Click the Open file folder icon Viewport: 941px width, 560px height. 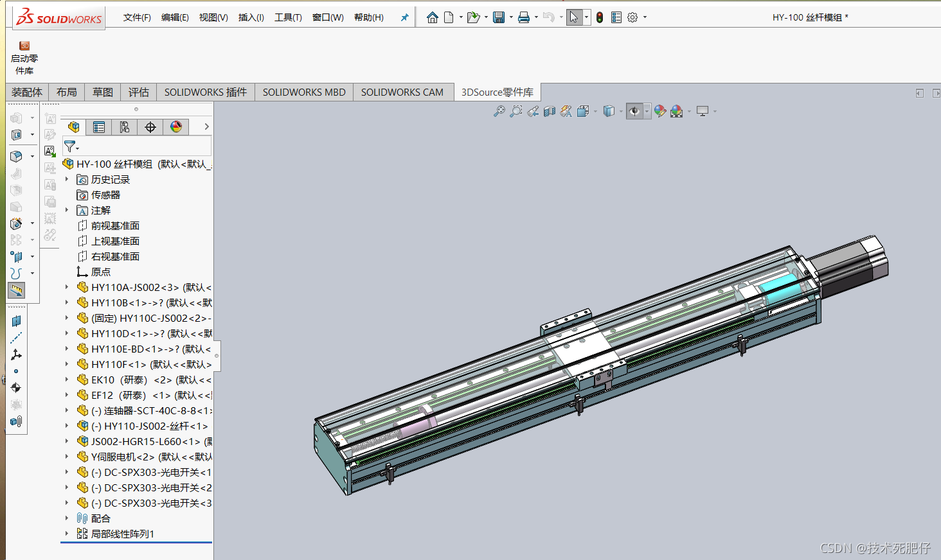(x=473, y=17)
